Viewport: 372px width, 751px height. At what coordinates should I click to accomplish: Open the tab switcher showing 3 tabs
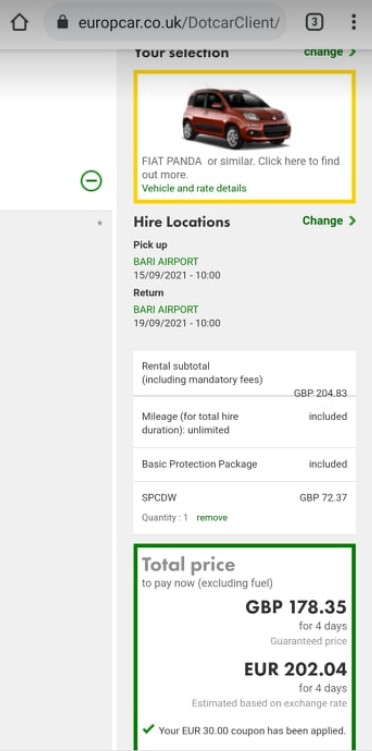[x=314, y=22]
